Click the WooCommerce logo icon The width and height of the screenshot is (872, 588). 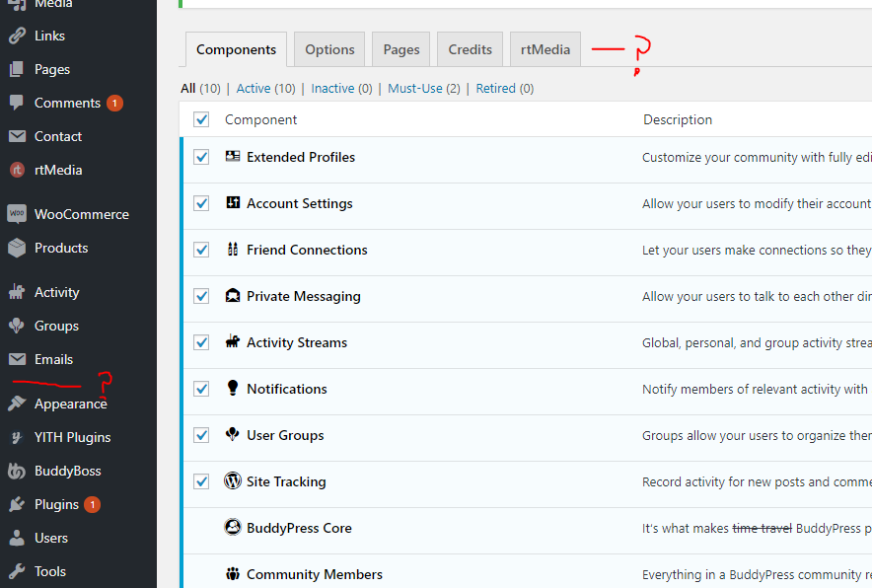coord(17,214)
